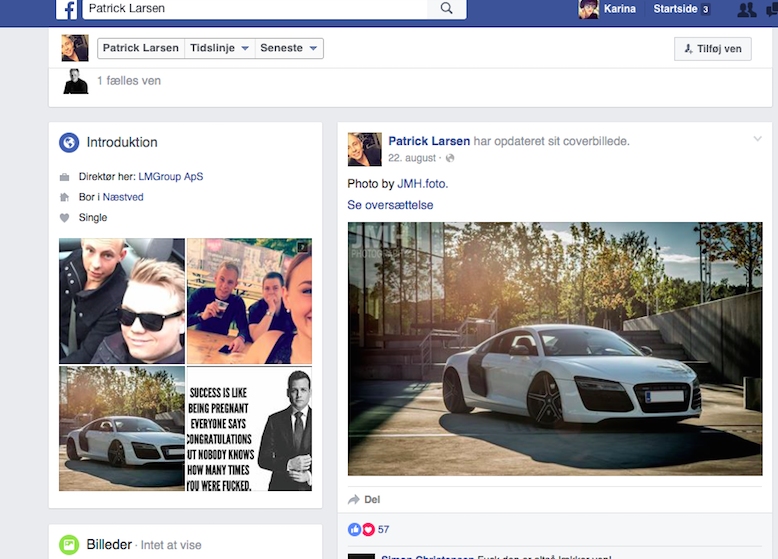Image resolution: width=778 pixels, height=559 pixels.
Task: Click the profile picture beside the post
Action: 365,149
